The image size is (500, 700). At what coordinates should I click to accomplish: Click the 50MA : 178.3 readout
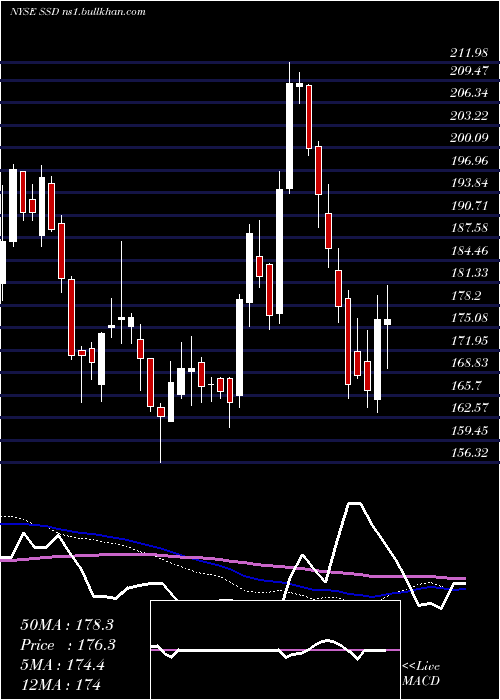(67, 625)
